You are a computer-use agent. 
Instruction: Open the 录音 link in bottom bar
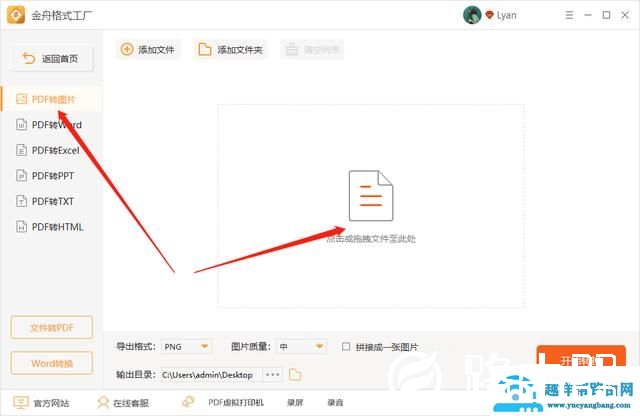click(335, 403)
